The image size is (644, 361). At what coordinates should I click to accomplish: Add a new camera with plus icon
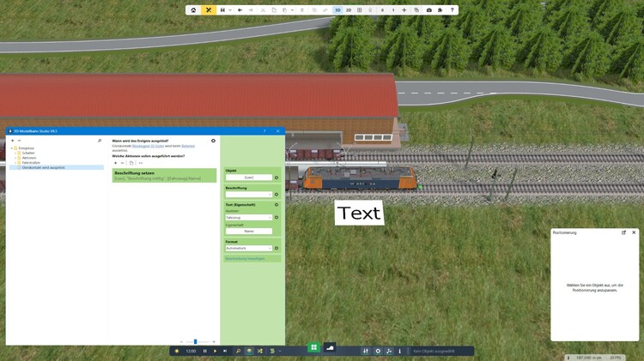coord(404,9)
